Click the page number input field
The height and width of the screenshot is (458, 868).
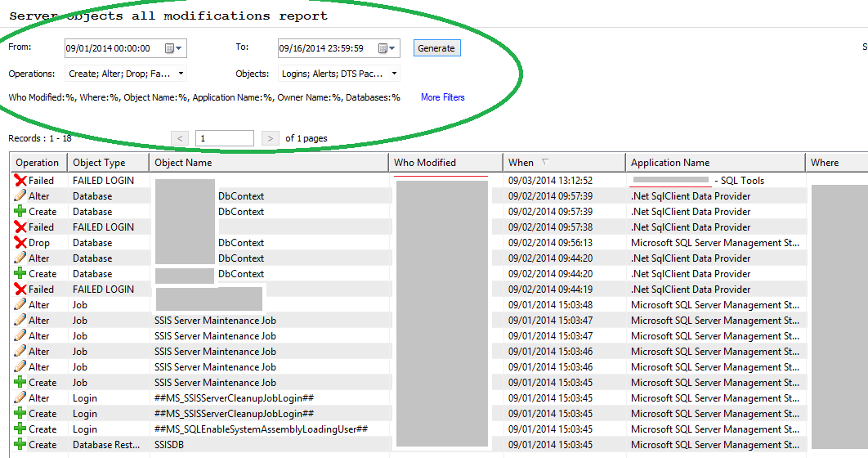pyautogui.click(x=225, y=138)
